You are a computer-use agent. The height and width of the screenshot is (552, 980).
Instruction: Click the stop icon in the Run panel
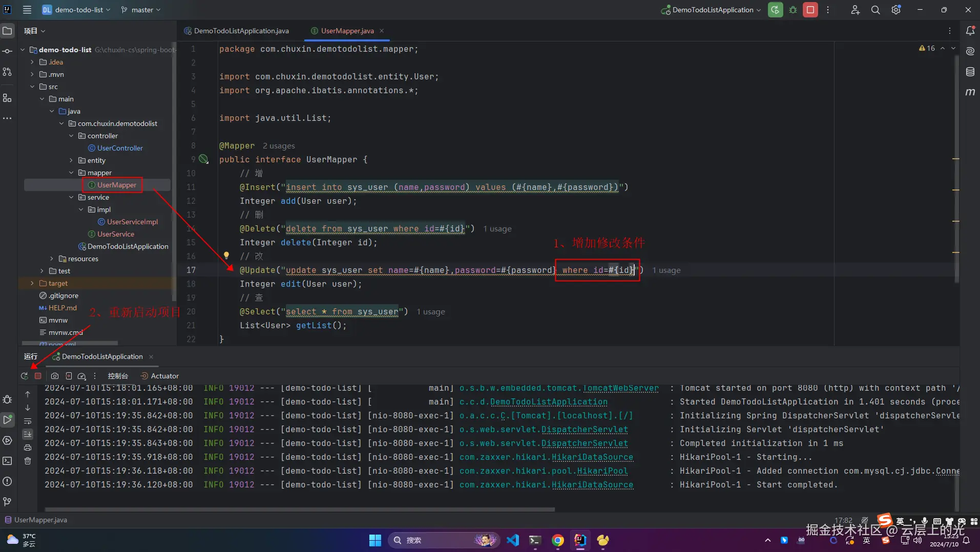[38, 376]
